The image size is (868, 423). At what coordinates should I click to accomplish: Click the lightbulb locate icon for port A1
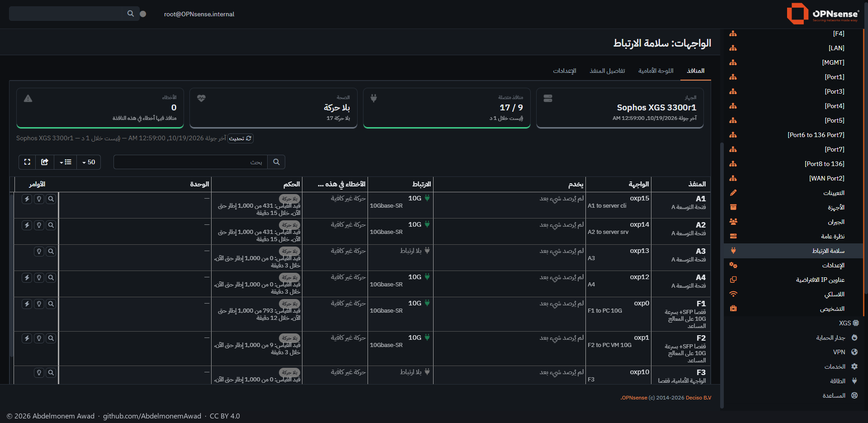[39, 199]
